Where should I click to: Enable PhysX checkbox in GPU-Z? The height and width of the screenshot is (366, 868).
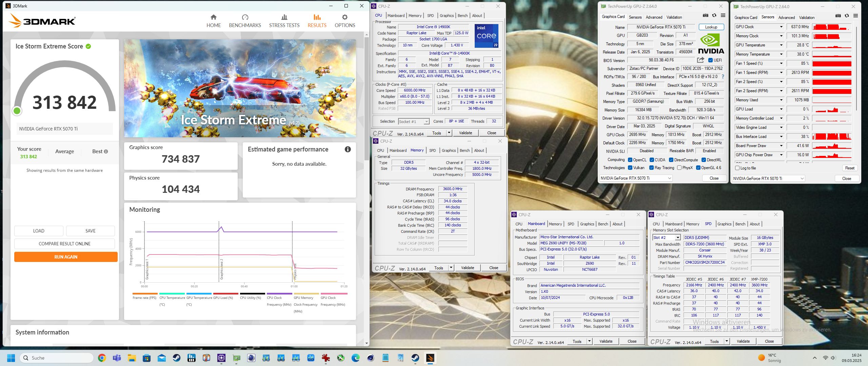click(679, 168)
